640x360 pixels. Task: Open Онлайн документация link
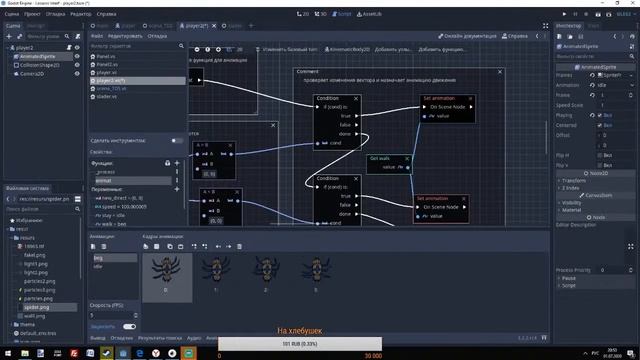(467, 36)
